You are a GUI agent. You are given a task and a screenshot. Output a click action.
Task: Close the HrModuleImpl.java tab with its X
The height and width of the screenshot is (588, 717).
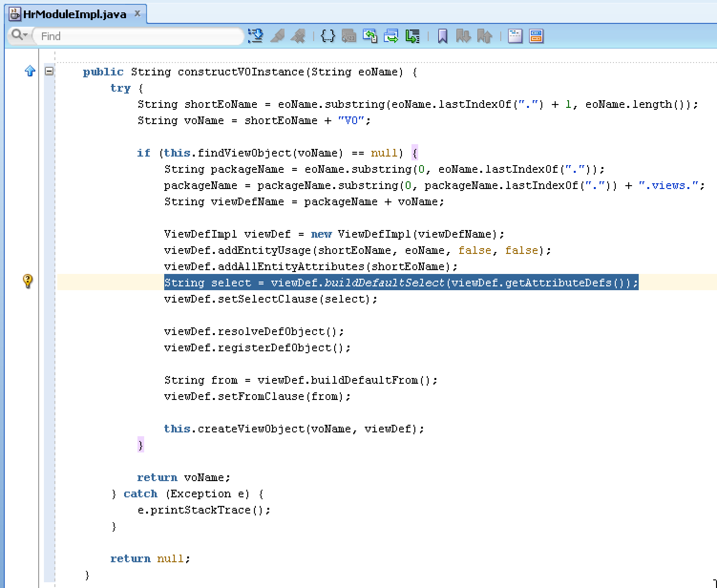tap(137, 13)
